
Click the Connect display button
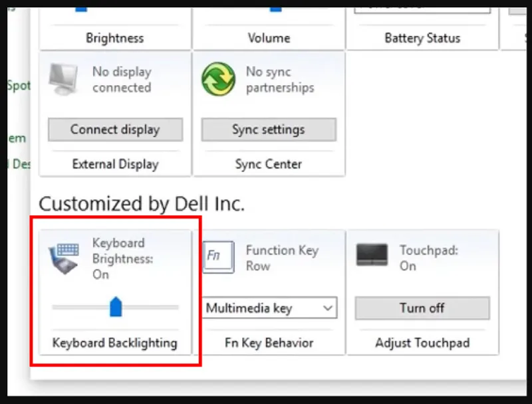[x=115, y=130]
